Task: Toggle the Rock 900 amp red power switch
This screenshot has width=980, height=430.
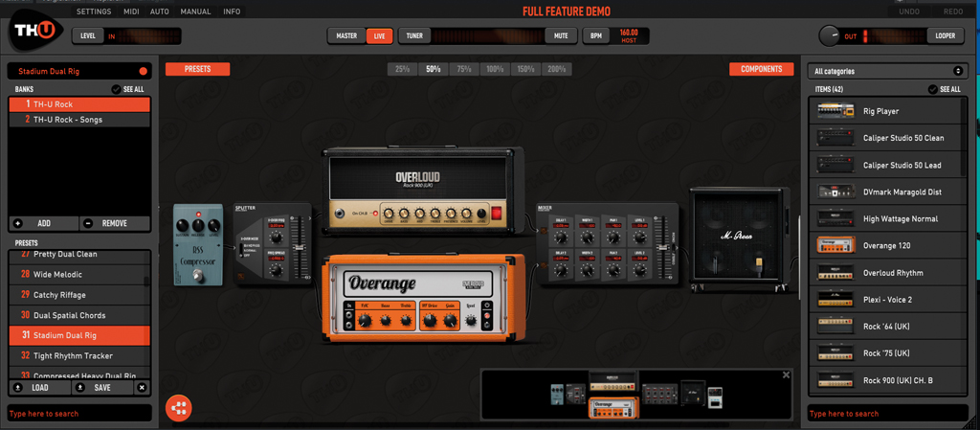Action: (497, 214)
